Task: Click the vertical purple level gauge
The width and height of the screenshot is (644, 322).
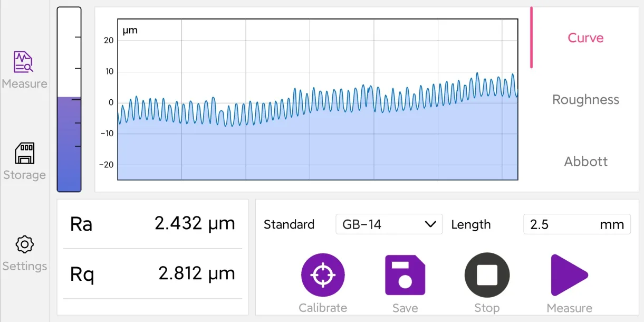Action: coord(69,99)
